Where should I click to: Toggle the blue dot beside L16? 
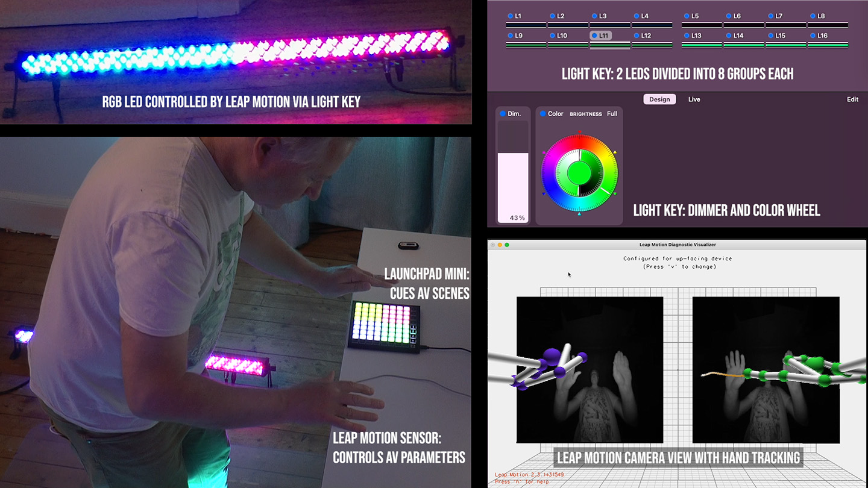(812, 36)
